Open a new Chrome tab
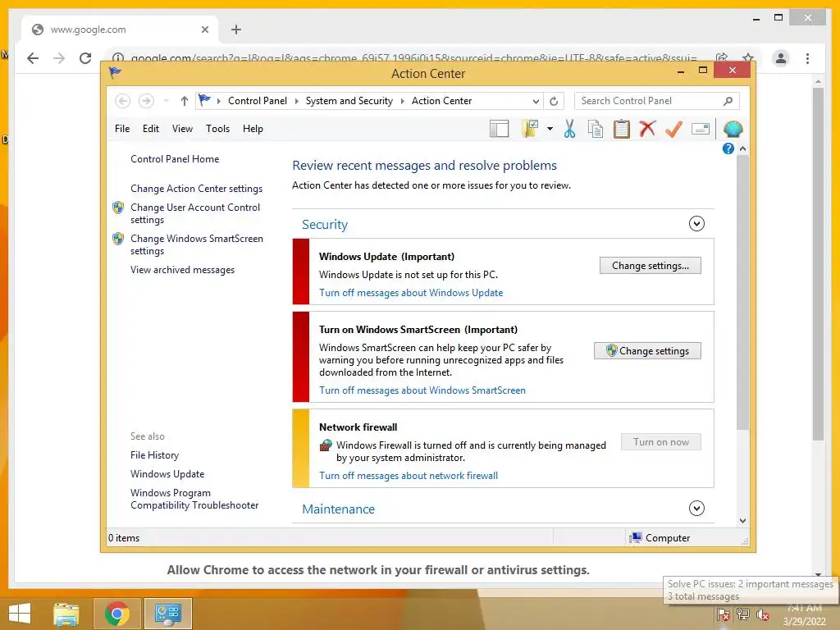Screen dimensions: 840x630 pos(236,30)
